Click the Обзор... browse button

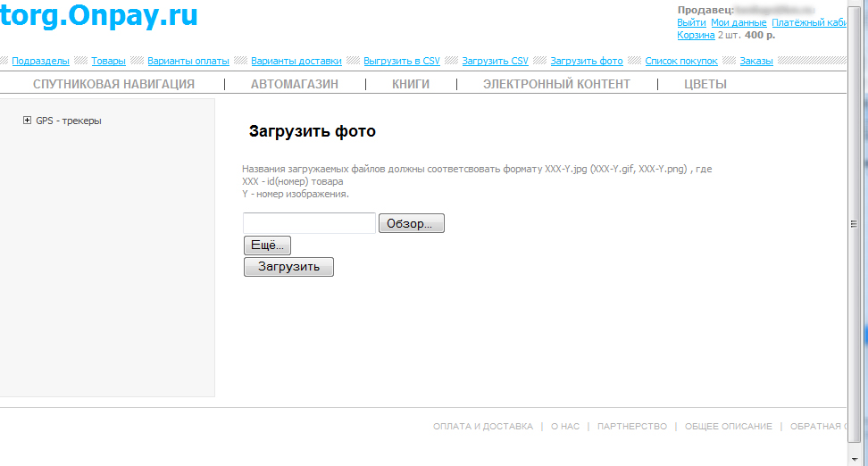pyautogui.click(x=411, y=223)
